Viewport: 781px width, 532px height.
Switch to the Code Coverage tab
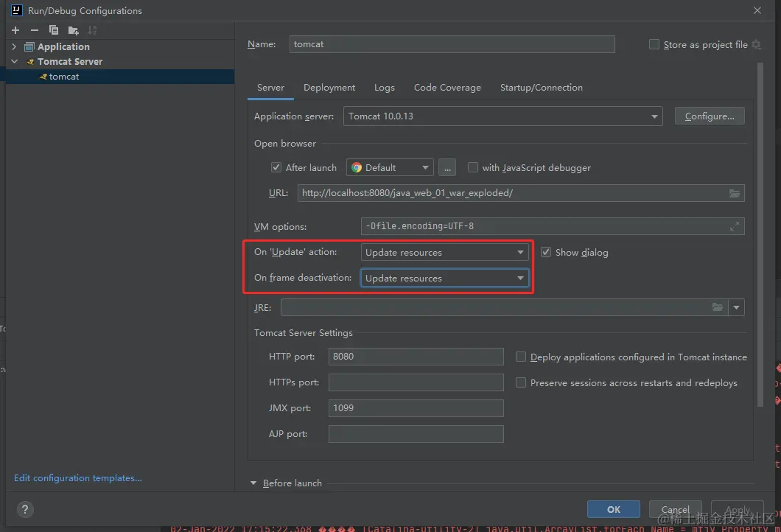click(x=447, y=88)
